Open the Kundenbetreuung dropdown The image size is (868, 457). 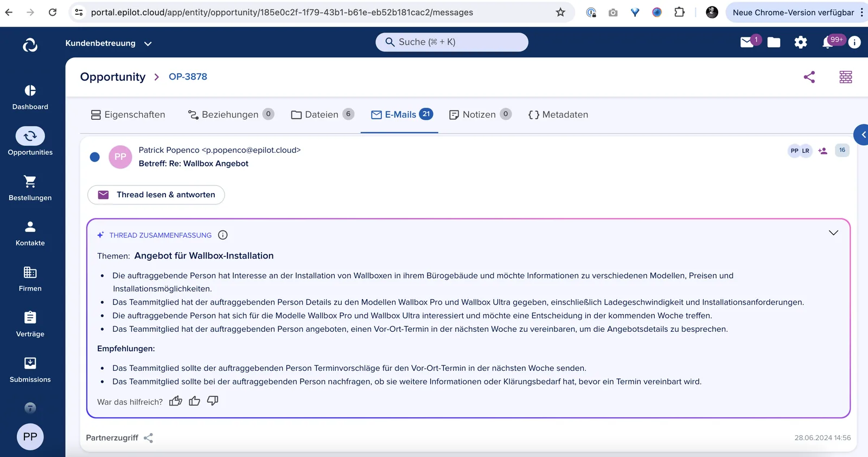click(108, 43)
